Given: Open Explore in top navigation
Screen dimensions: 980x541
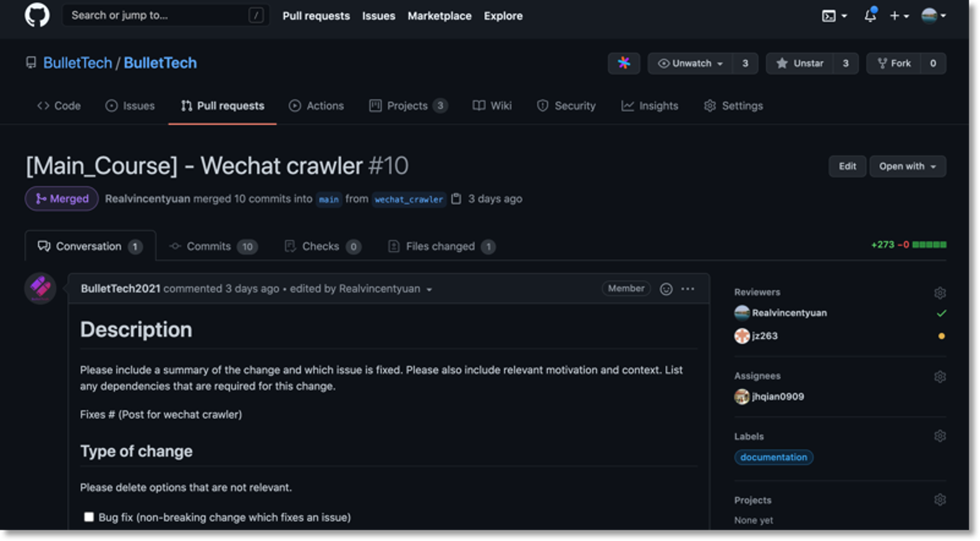Looking at the screenshot, I should (x=503, y=16).
